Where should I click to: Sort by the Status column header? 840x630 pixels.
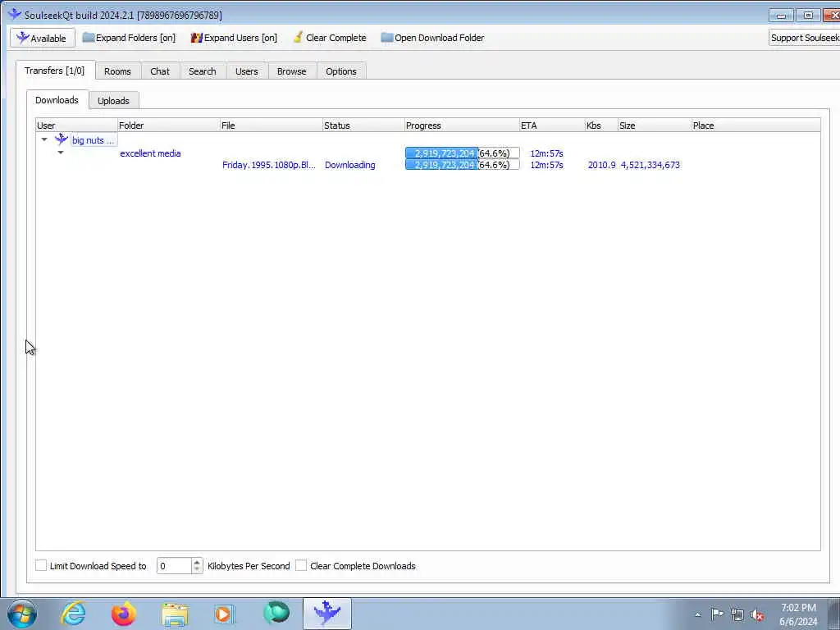click(x=363, y=126)
